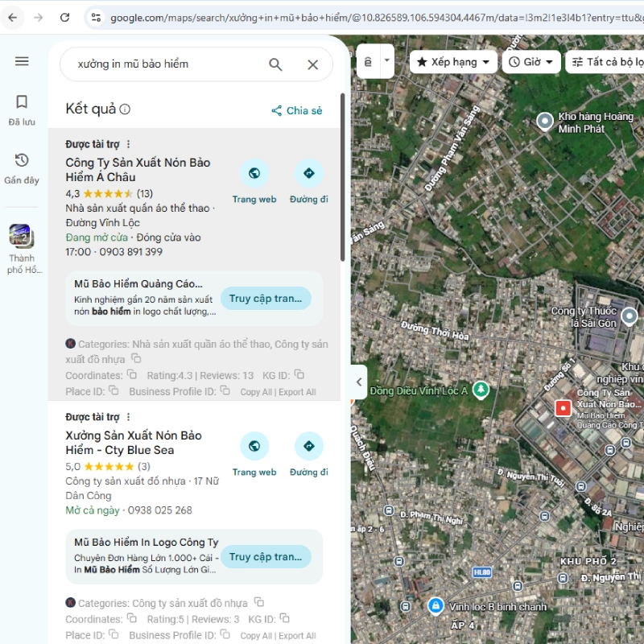Open Giờ hours filter dropdown

tap(531, 62)
